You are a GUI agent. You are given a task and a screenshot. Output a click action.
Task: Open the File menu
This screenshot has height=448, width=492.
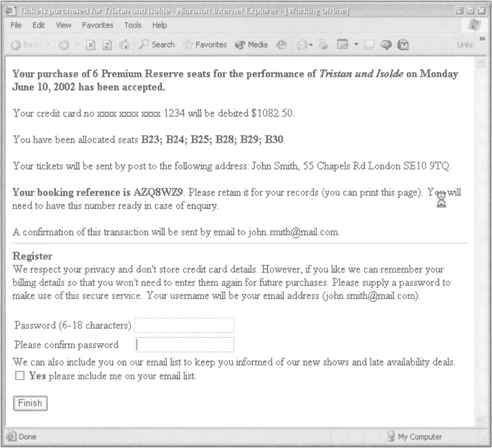click(17, 25)
